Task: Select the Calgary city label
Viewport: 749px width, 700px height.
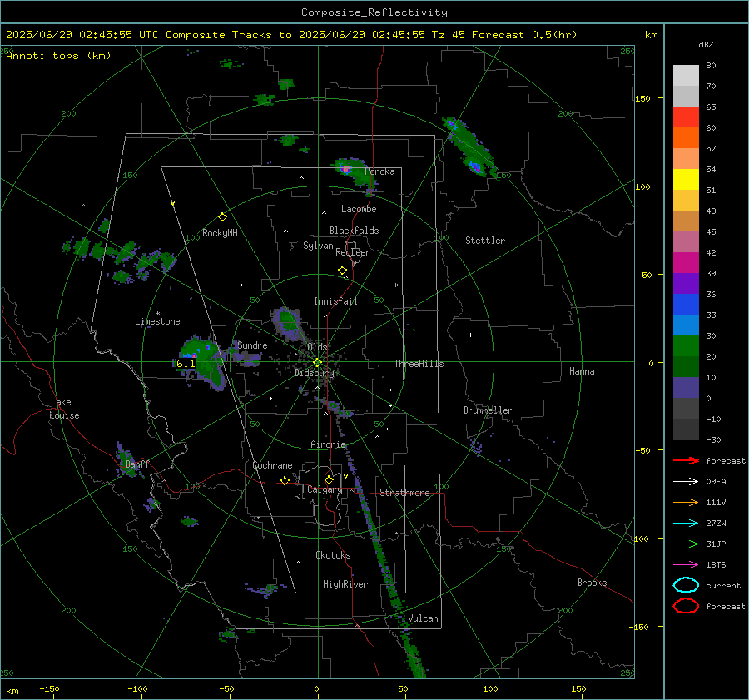Action: (325, 489)
